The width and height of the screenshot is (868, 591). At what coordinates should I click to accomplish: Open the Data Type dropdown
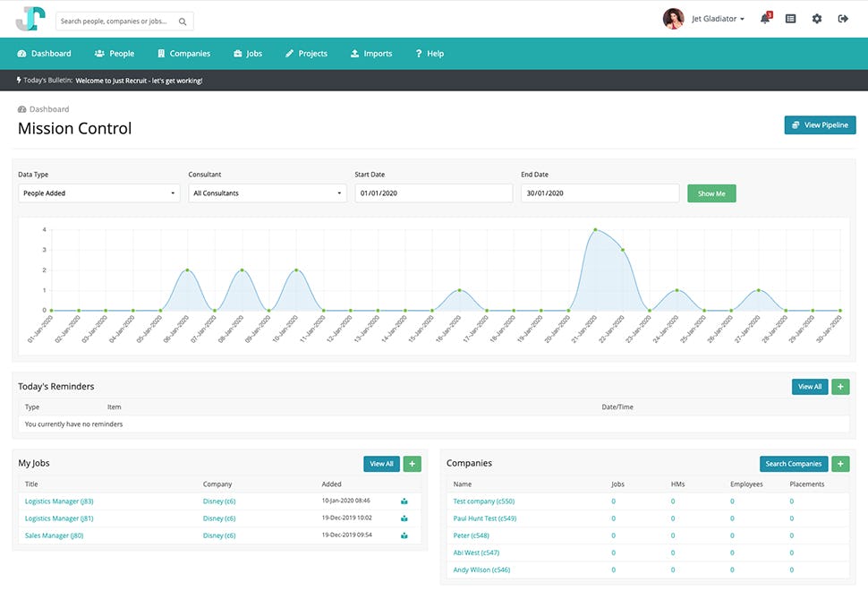98,193
